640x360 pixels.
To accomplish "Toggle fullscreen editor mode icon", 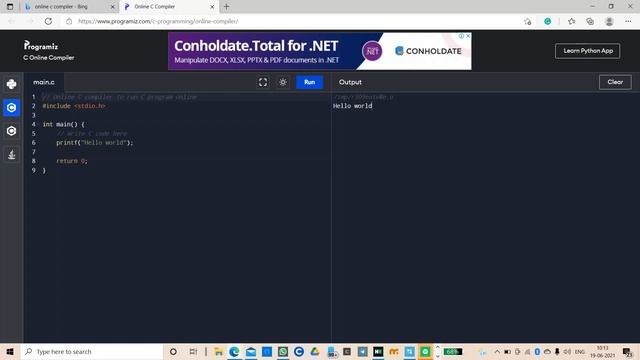I will (263, 82).
